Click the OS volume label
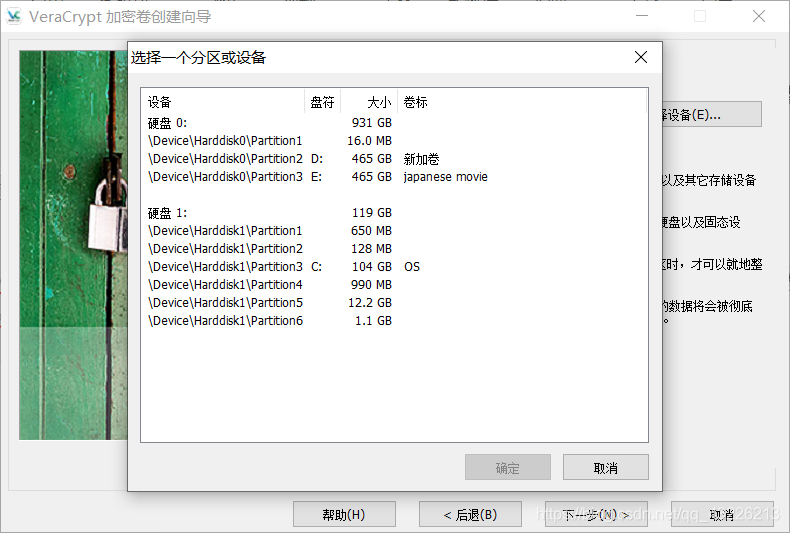 [412, 266]
